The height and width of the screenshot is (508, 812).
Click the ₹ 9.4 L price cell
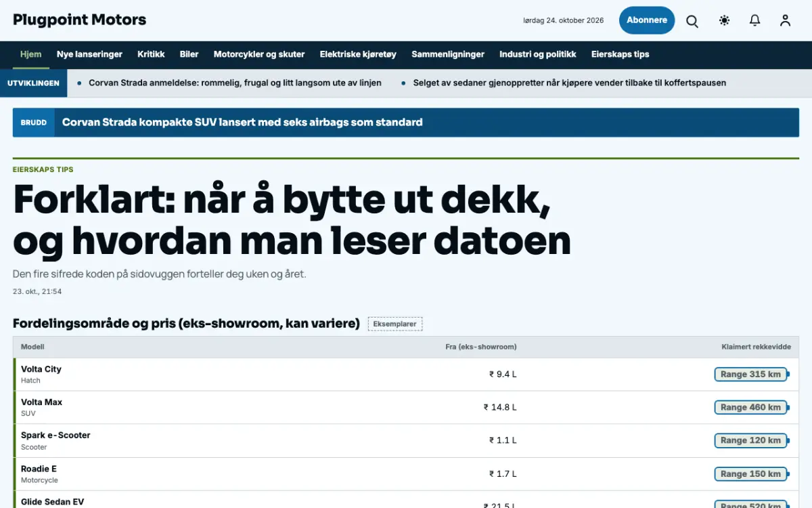[x=503, y=374]
